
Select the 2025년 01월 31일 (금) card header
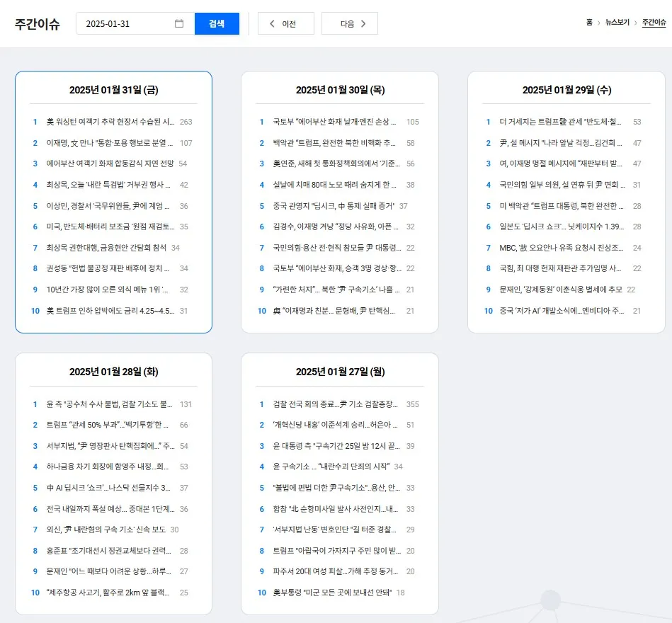[x=113, y=90]
